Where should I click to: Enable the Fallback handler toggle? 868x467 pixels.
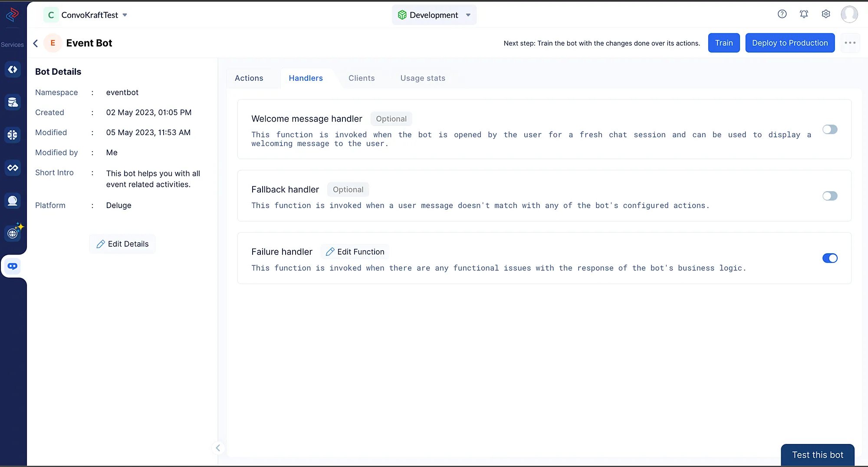(x=830, y=196)
